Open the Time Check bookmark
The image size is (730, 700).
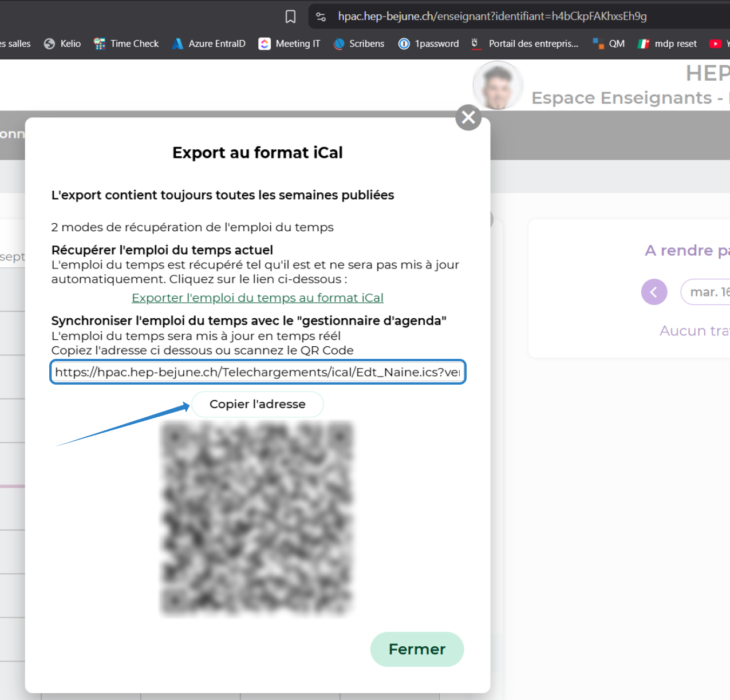click(126, 43)
